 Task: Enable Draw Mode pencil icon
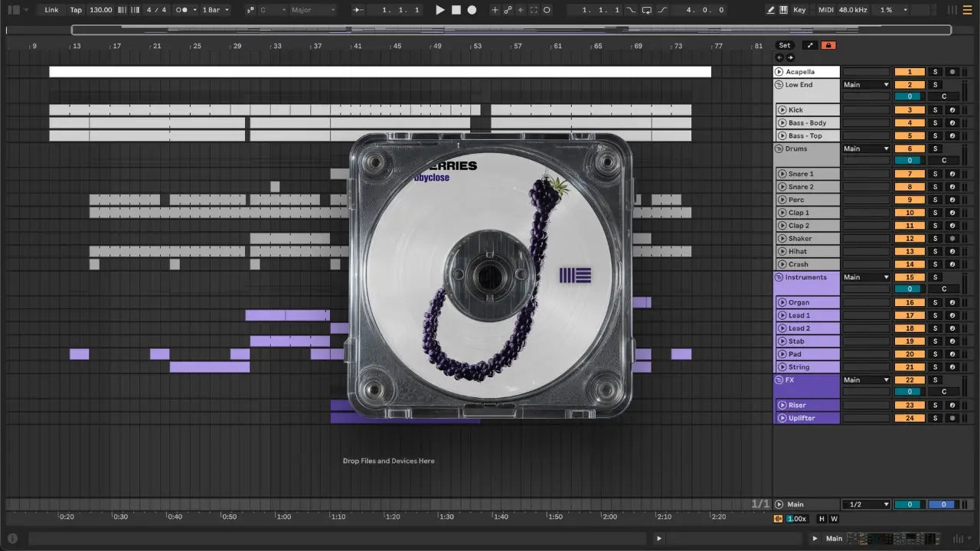coord(771,10)
